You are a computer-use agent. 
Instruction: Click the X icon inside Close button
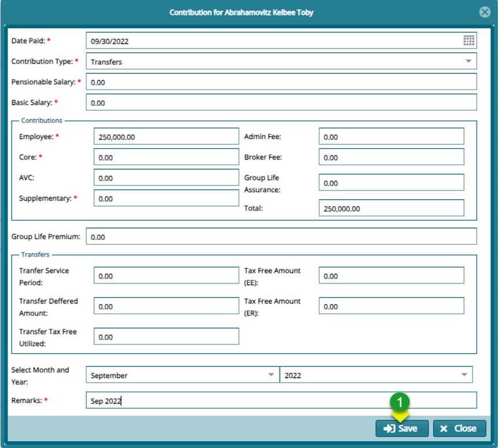click(444, 428)
